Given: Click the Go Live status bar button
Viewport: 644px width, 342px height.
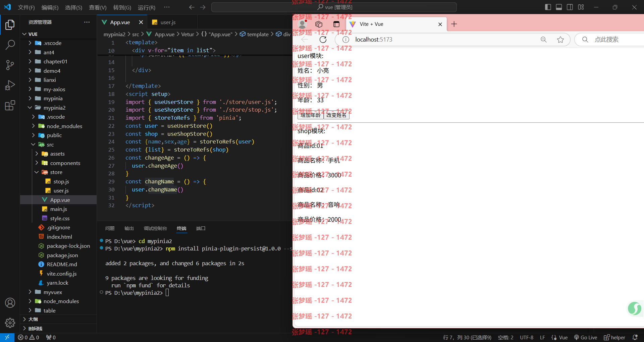Looking at the screenshot, I should pyautogui.click(x=586, y=337).
